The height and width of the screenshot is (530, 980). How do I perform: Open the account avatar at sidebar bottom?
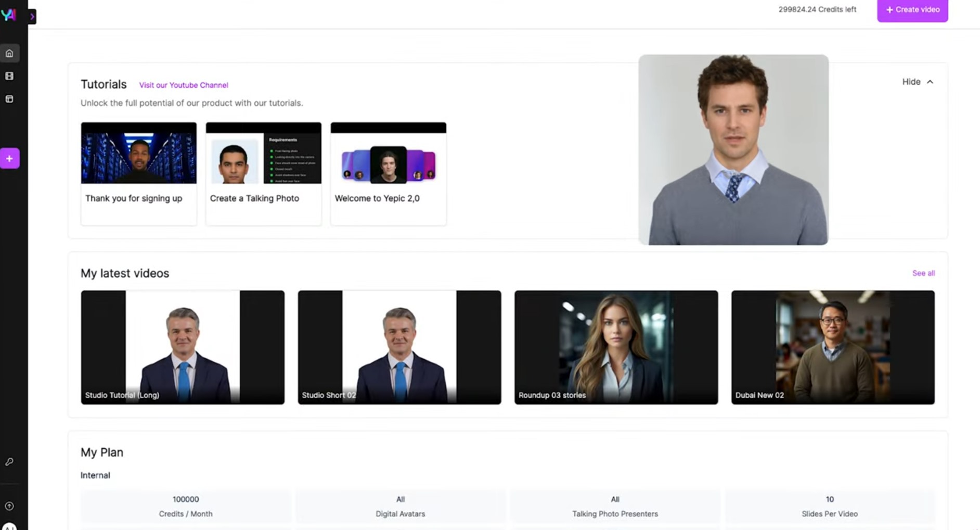point(9,526)
